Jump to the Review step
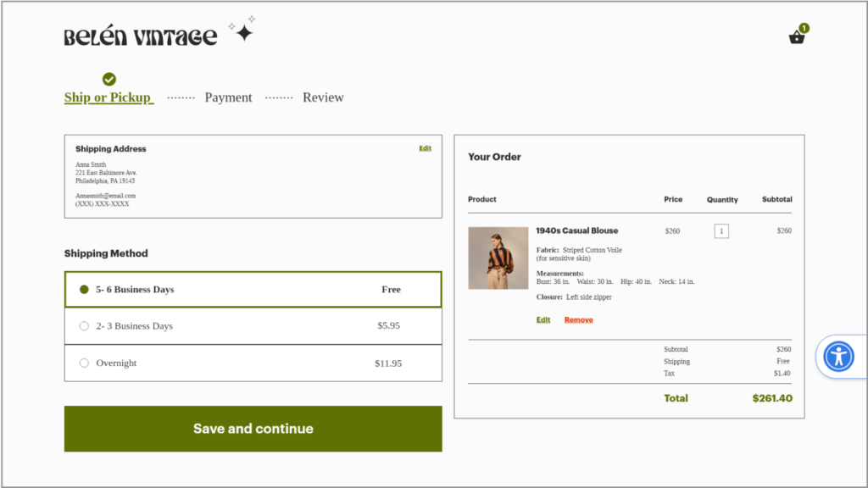Screen dimensions: 868x488 pyautogui.click(x=323, y=97)
